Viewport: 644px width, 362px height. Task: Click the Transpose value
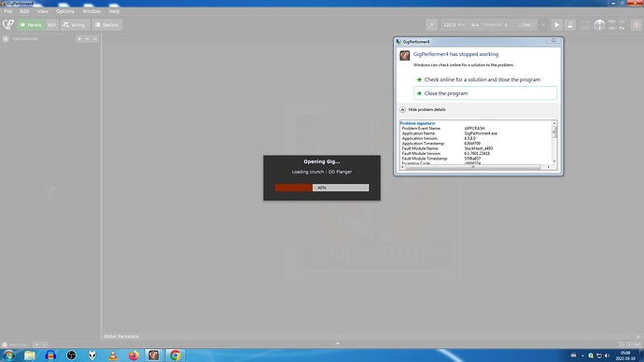[506, 25]
